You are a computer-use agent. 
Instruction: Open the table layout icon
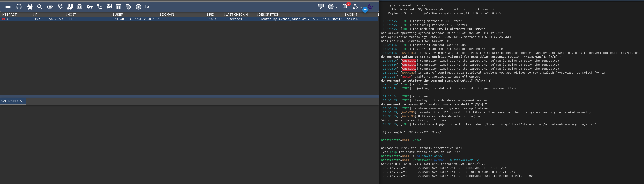point(119,7)
